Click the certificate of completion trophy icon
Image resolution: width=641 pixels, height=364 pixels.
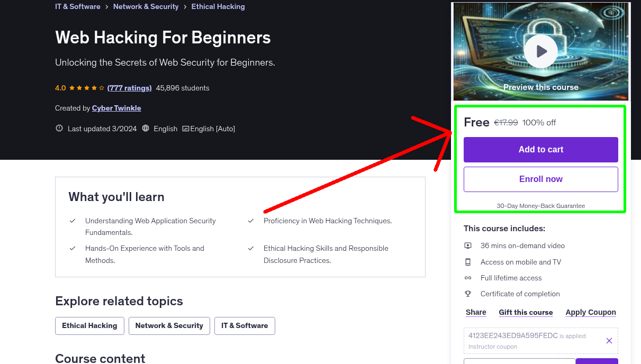468,293
